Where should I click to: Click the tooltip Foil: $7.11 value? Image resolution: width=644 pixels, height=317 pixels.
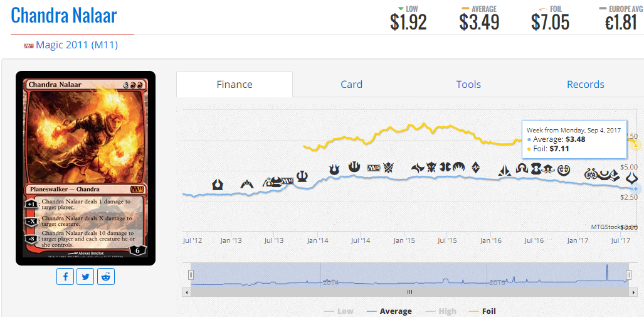[559, 149]
